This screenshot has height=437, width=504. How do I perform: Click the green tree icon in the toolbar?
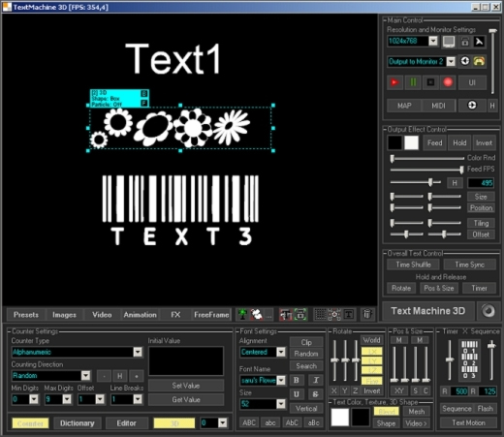242,314
